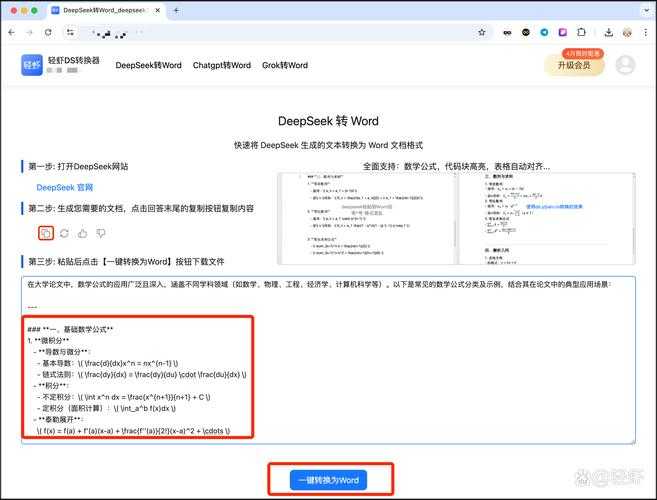This screenshot has width=657, height=500.
Task: Open a new browser tab with plus button
Action: tap(176, 10)
